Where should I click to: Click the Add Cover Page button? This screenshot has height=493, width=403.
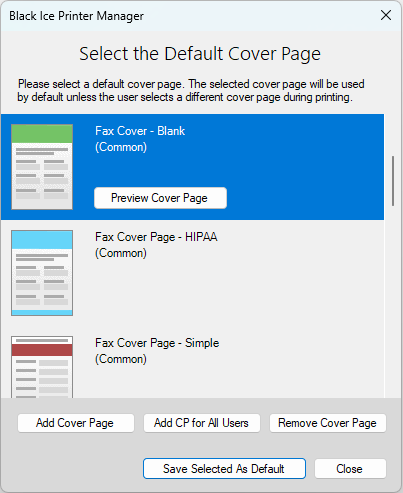pos(76,423)
